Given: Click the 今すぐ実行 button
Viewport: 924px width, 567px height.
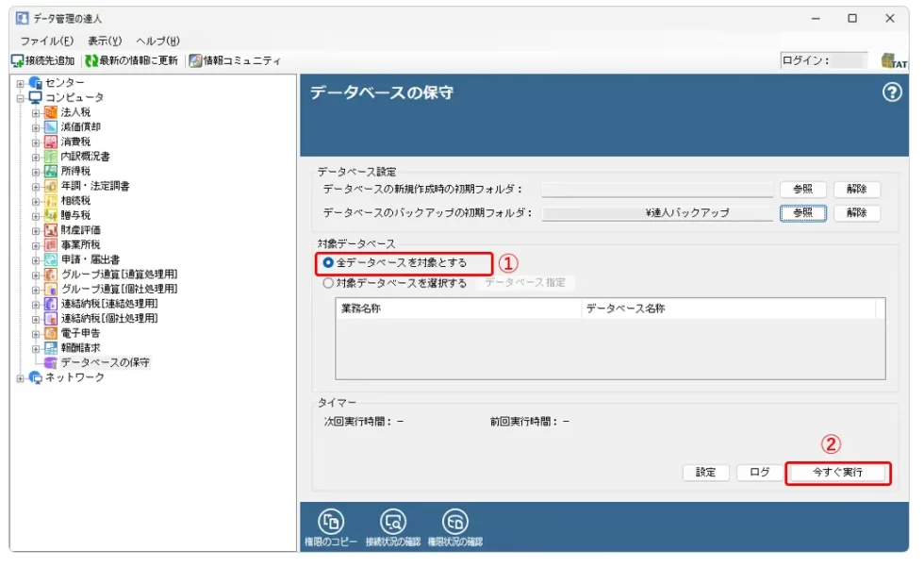Looking at the screenshot, I should coord(837,472).
